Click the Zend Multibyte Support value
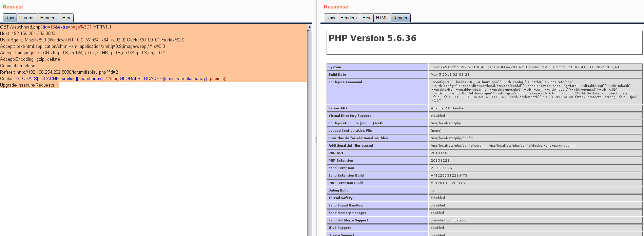The height and width of the screenshot is (236, 644). click(448, 220)
